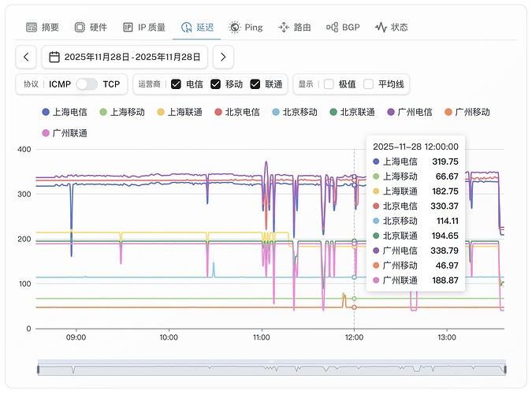The image size is (532, 394).
Task: Select the 延迟 tab
Action: (197, 27)
